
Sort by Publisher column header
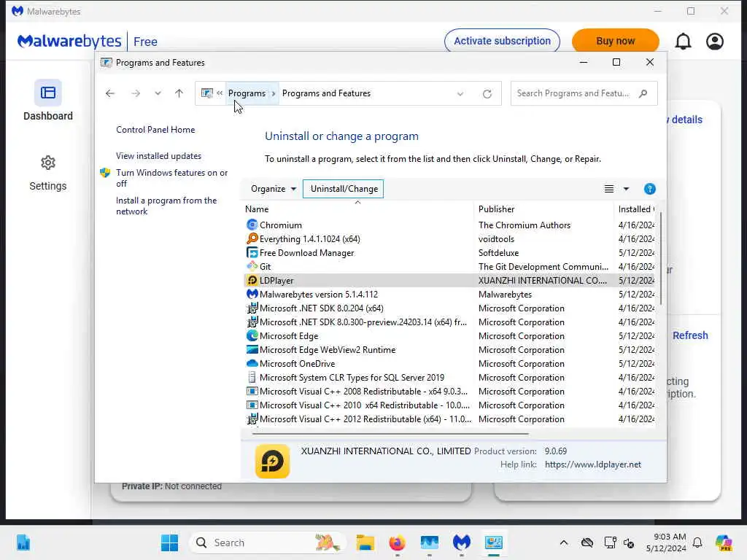click(543, 209)
